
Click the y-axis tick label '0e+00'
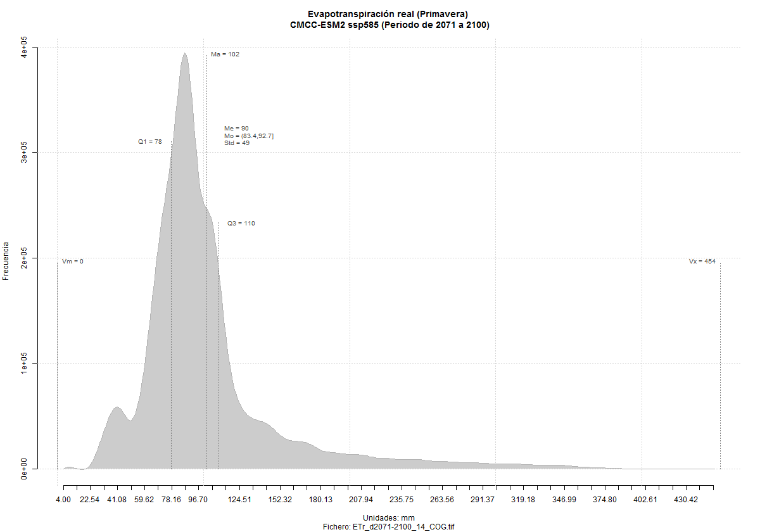pos(25,469)
